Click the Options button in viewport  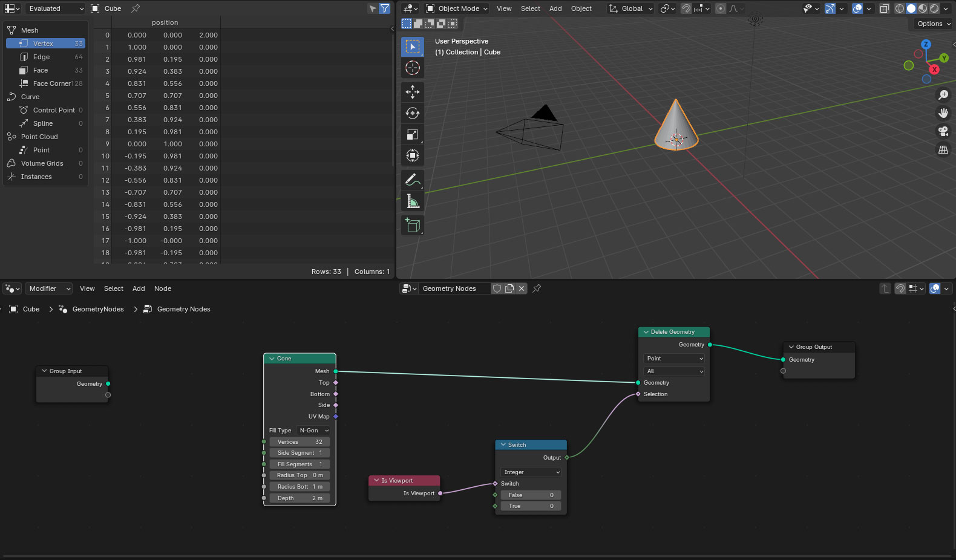coord(934,24)
